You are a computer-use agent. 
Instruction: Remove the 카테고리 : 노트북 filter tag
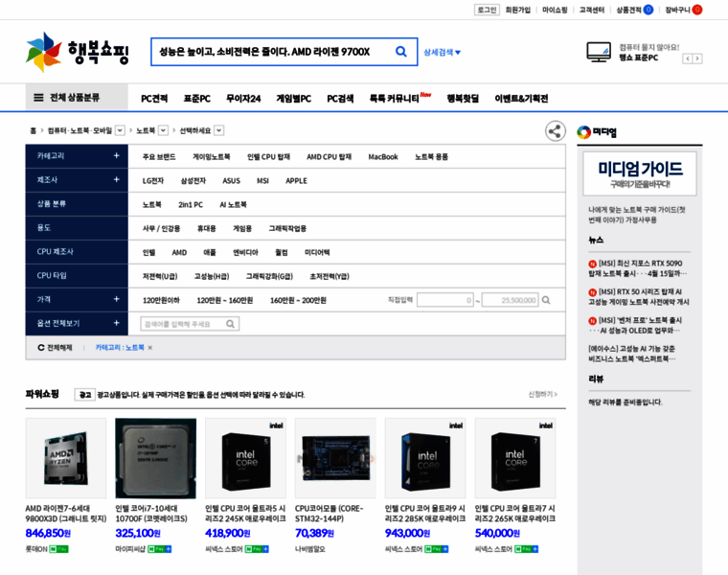click(150, 348)
